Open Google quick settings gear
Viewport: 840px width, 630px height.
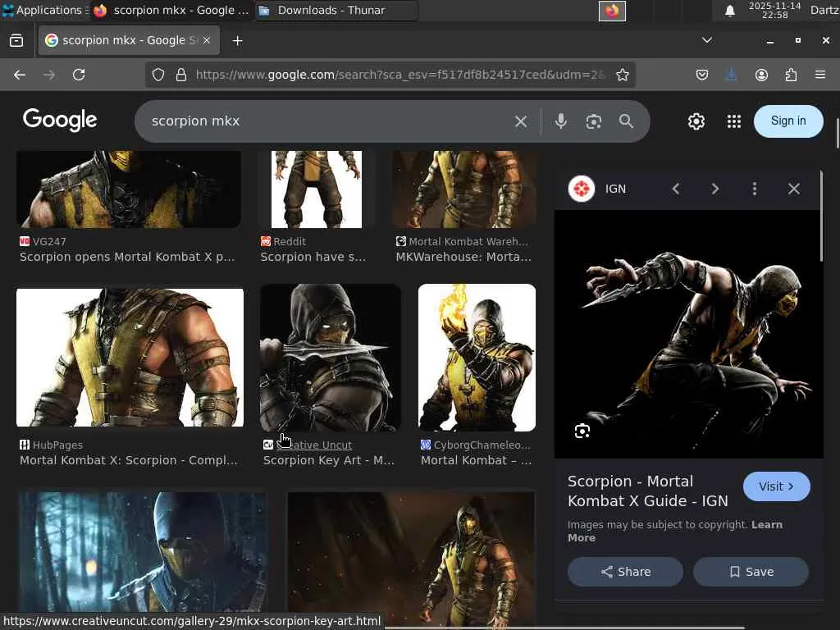click(x=696, y=121)
